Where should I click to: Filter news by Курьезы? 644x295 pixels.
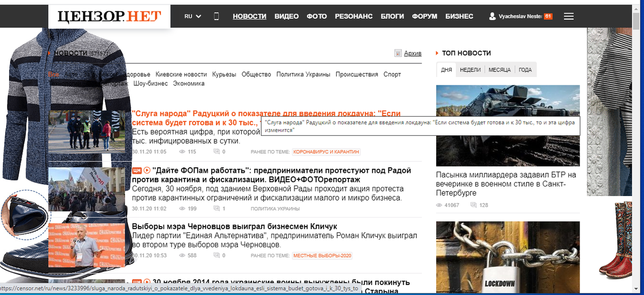coord(224,74)
